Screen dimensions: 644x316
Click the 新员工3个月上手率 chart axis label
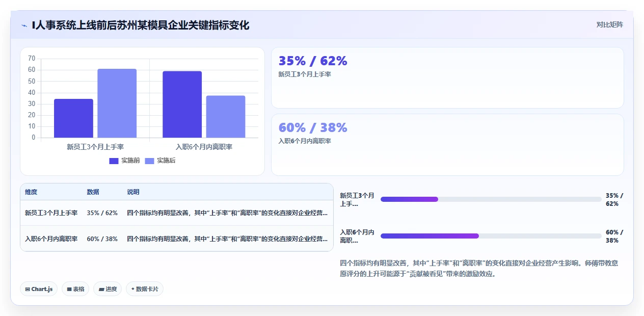pyautogui.click(x=95, y=147)
